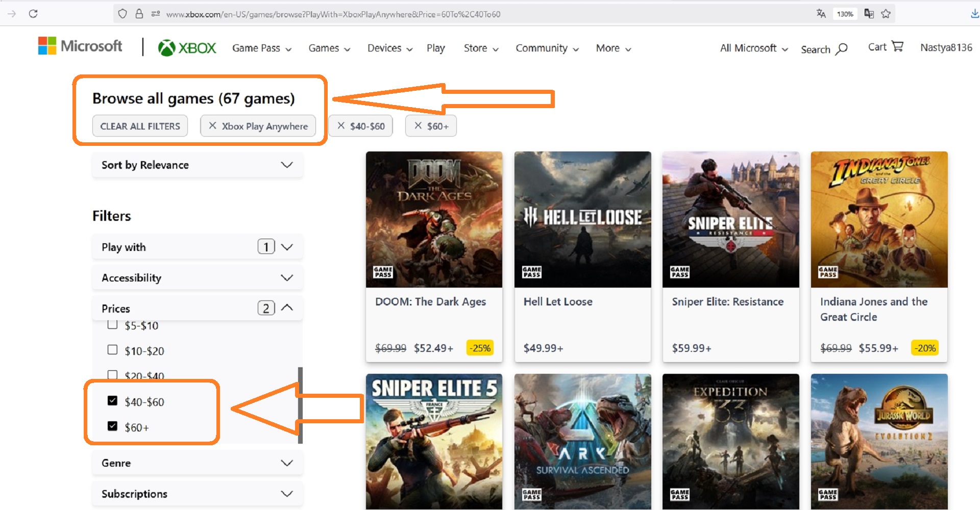Uncheck the $60+ price checkbox
Image resolution: width=980 pixels, height=510 pixels.
tap(113, 426)
